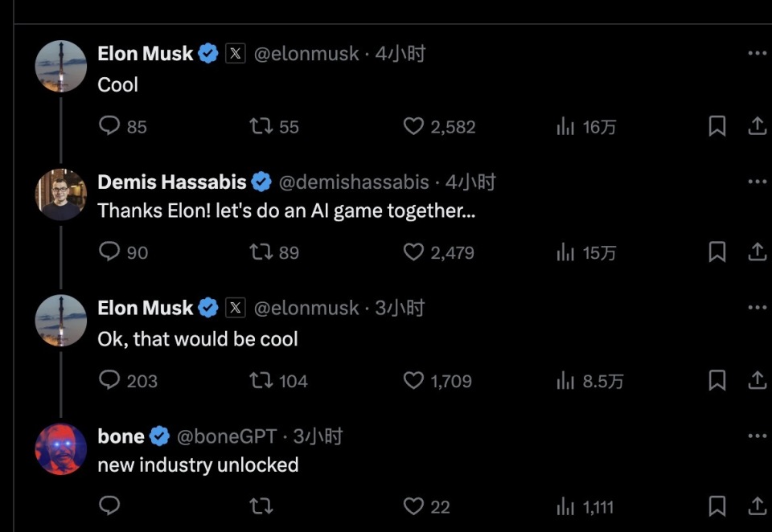Screen dimensions: 772x532
Task: Reply to bone's "new industry unlocked" tweet
Action: click(109, 506)
